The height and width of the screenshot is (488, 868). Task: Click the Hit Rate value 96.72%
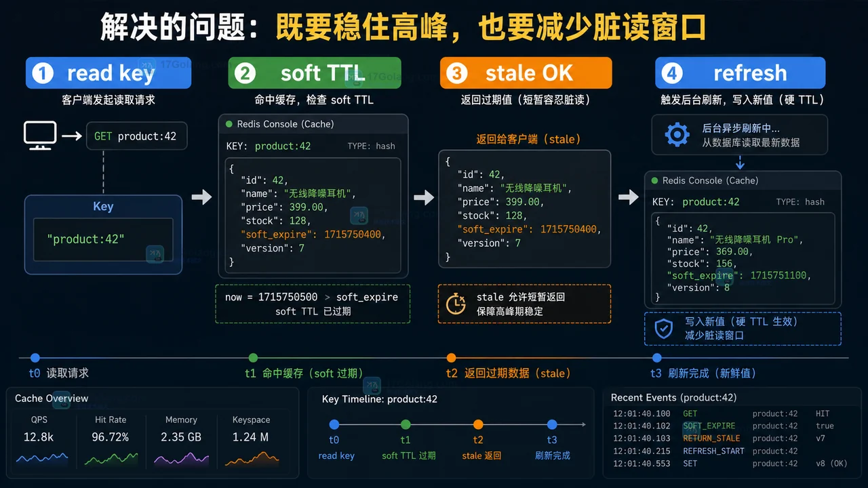coord(111,437)
